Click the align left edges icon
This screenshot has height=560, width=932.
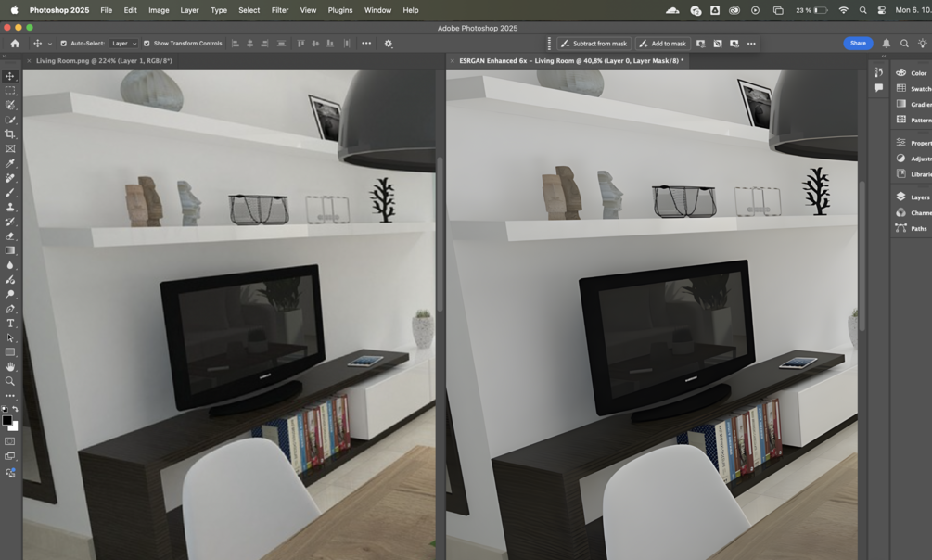tap(236, 44)
